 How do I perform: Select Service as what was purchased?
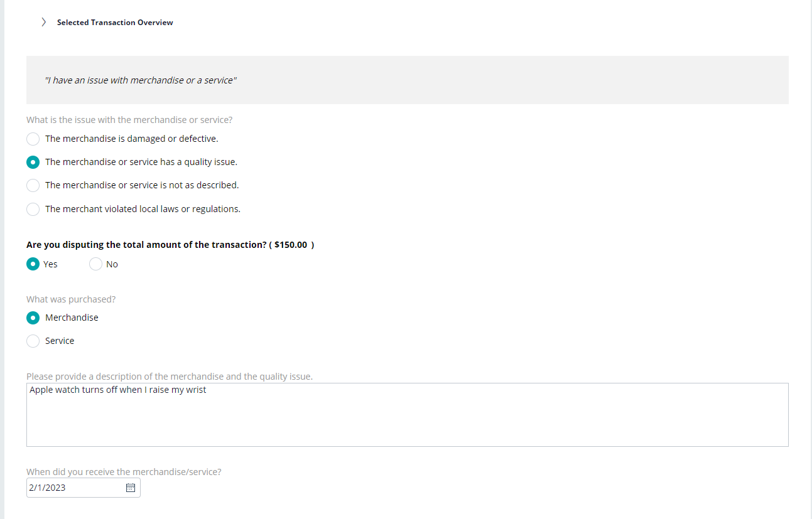pos(33,341)
